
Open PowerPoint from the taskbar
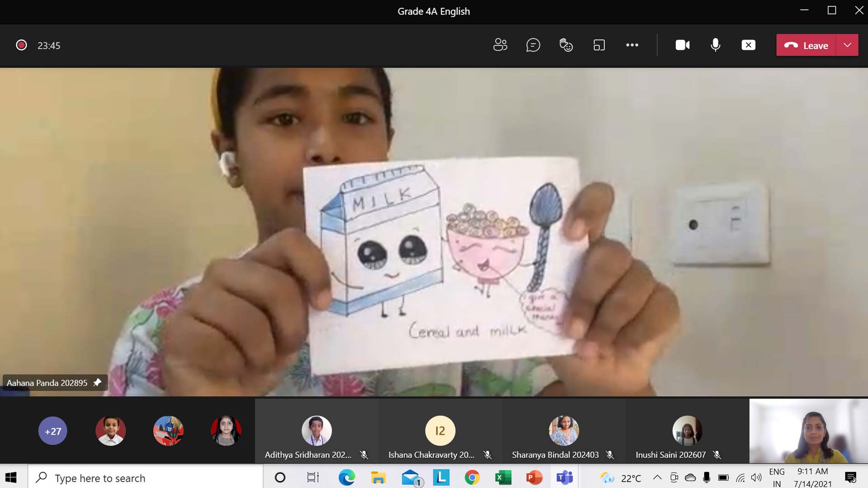coord(534,478)
